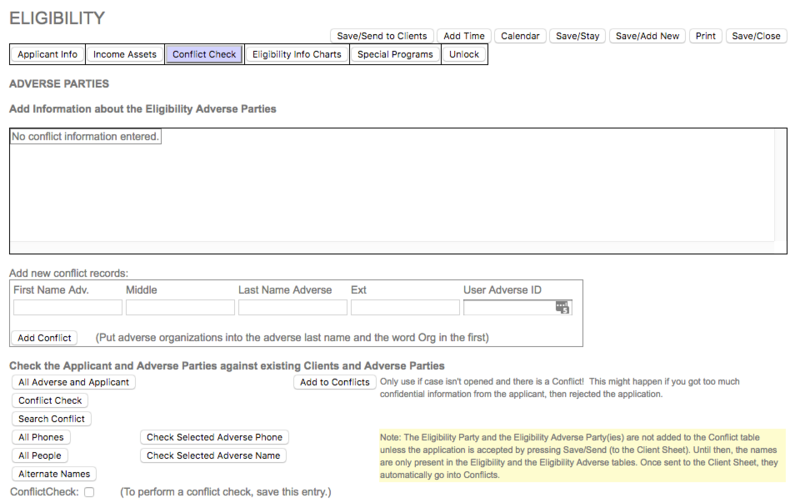Viewport: 800px width, 503px height.
Task: Click the Add to Conflicts button
Action: (x=335, y=382)
